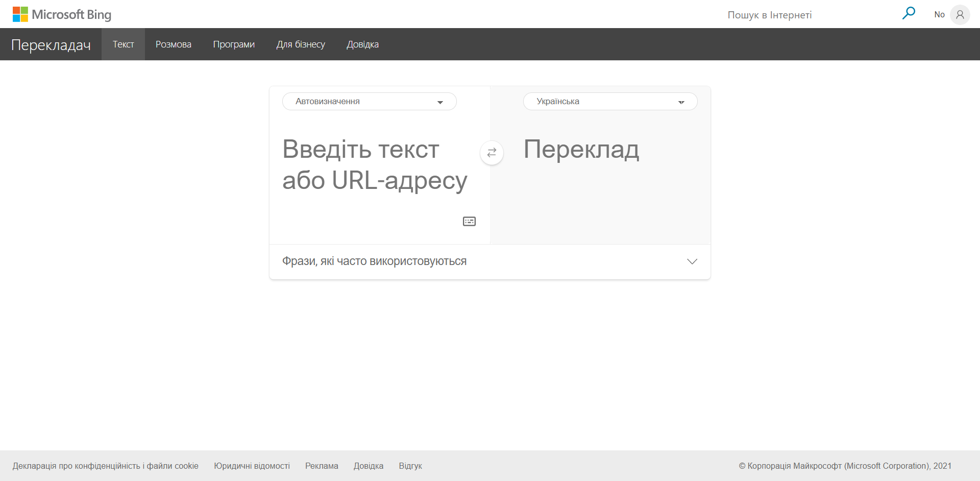Open the source language dropdown Автовизначення
This screenshot has height=481, width=980.
tap(369, 101)
